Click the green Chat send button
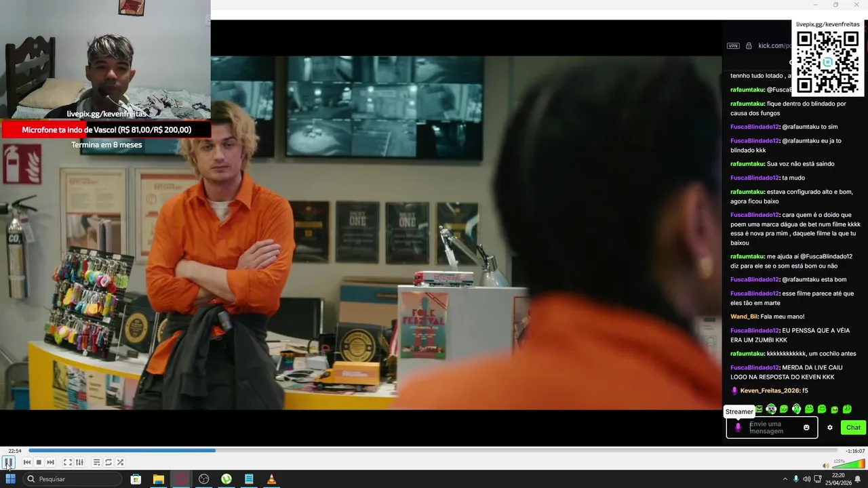Screen dimensions: 868x488 [853, 428]
